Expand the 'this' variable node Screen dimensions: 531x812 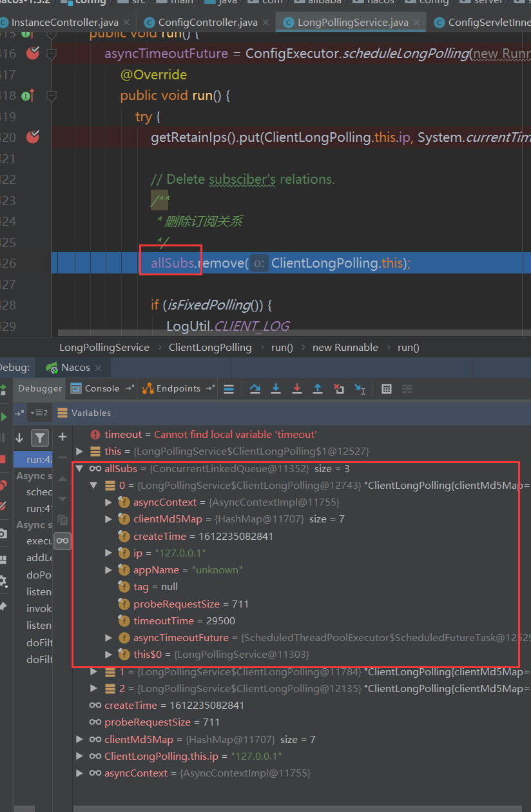[79, 451]
